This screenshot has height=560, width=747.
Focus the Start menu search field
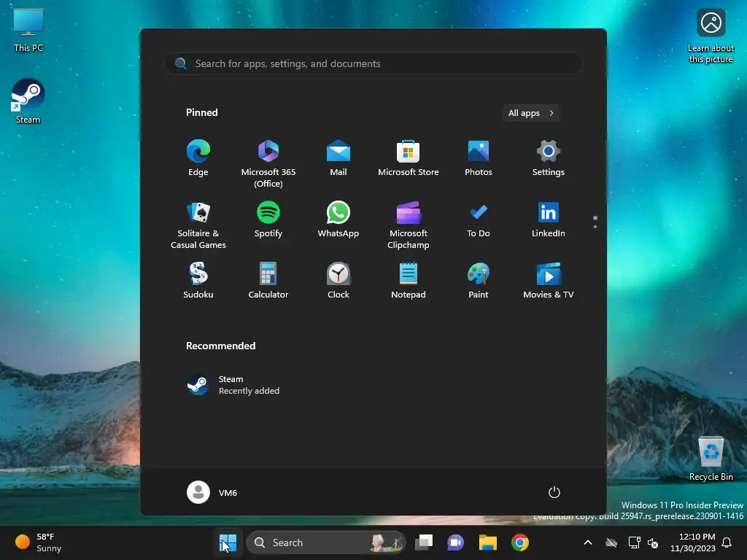click(x=373, y=63)
